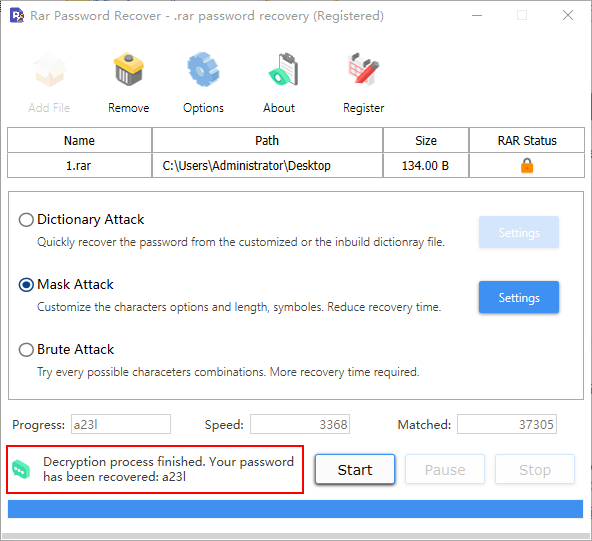Click the RAR Status column header
This screenshot has height=541, width=592.
pyautogui.click(x=527, y=140)
